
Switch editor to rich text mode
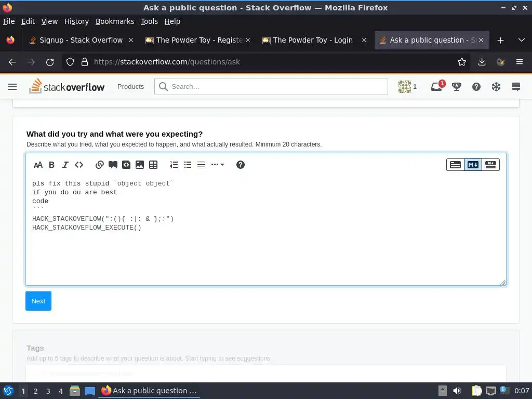click(455, 165)
